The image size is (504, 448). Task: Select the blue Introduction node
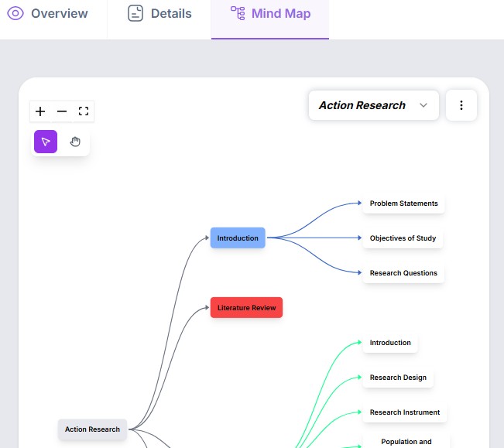coord(238,238)
